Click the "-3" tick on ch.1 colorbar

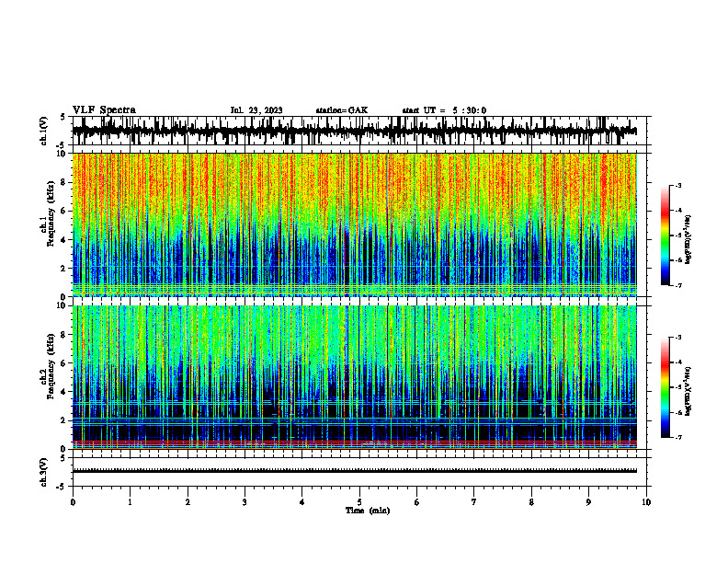coord(678,185)
